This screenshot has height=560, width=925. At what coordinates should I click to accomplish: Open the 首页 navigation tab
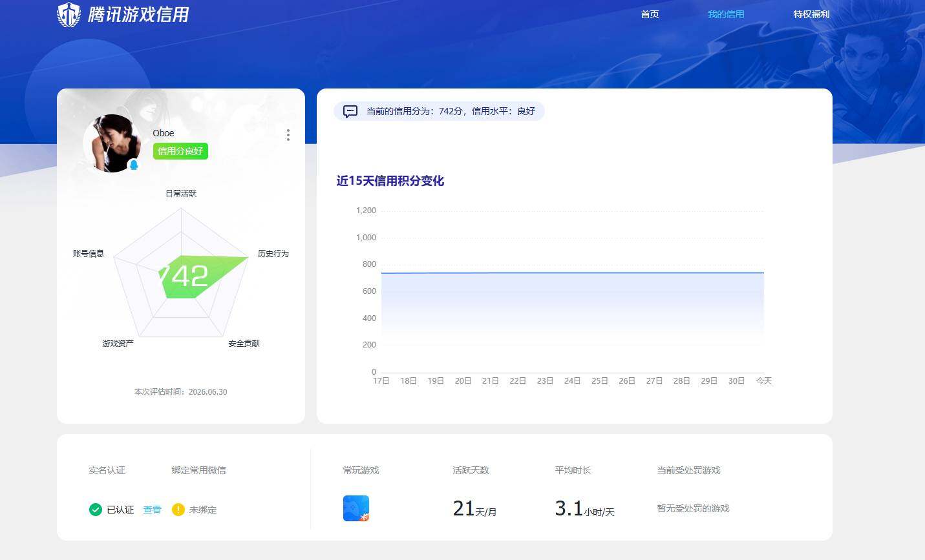650,14
